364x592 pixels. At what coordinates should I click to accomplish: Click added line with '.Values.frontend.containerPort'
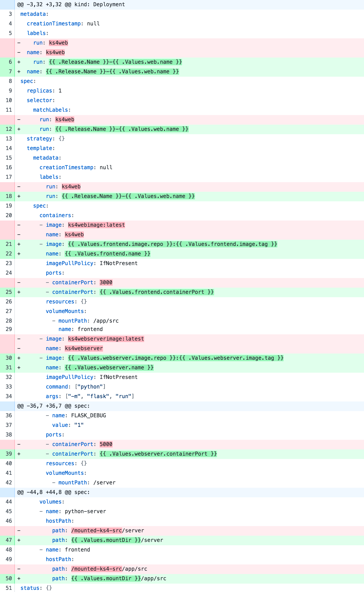pos(189,292)
